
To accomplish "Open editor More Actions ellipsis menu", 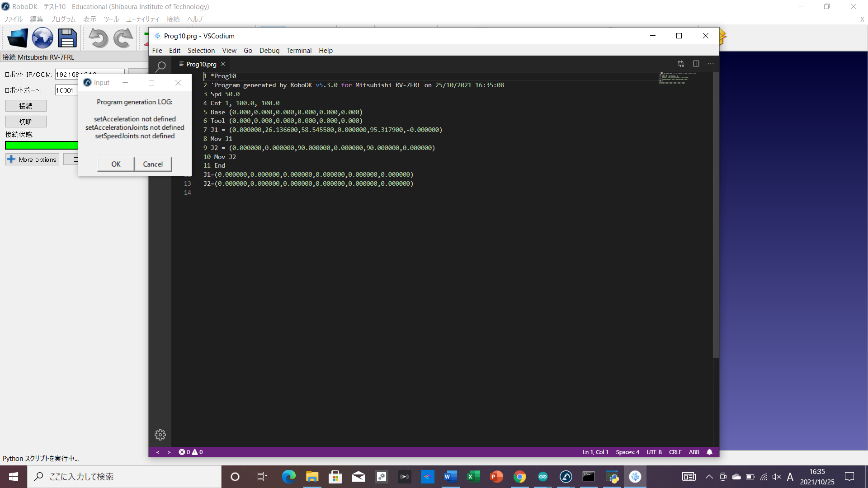I will (711, 64).
